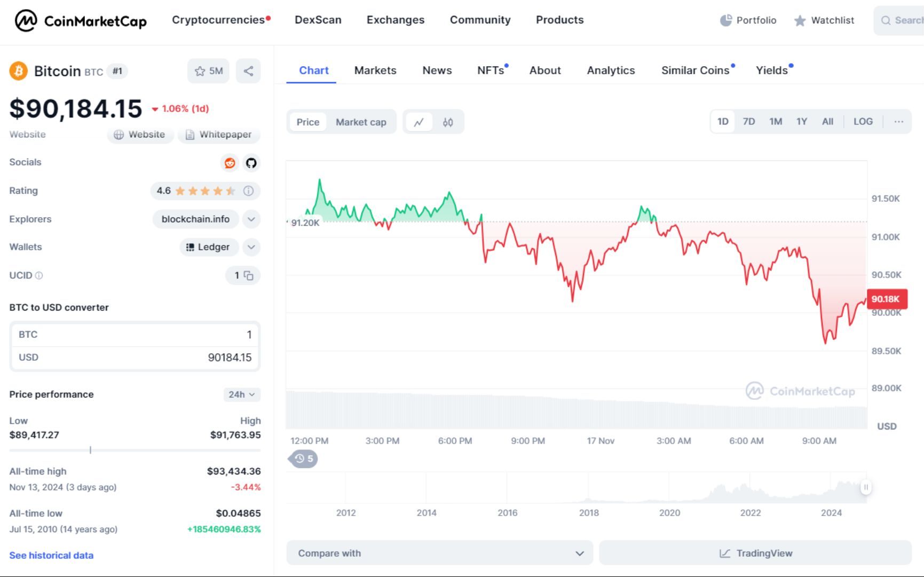The height and width of the screenshot is (577, 924).
Task: Select the candlestick chart icon
Action: click(448, 122)
